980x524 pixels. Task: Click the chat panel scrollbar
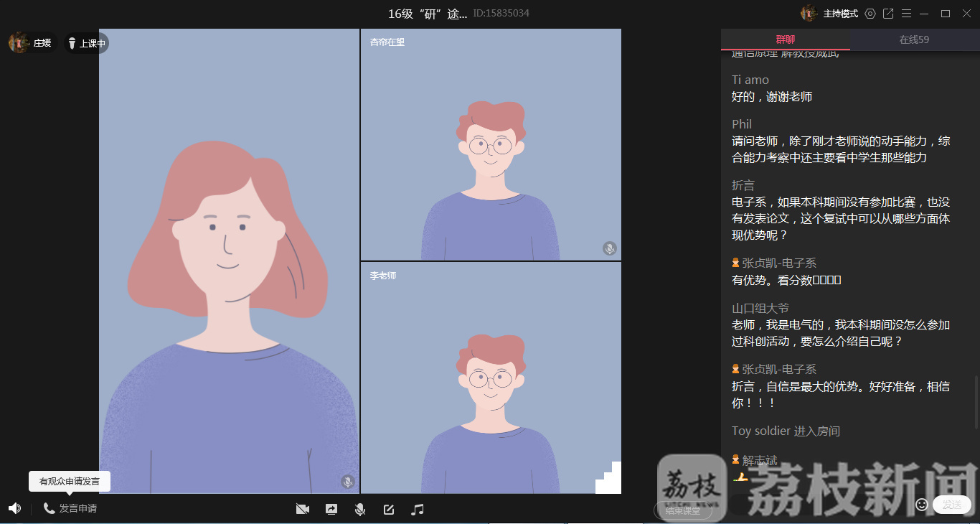[976, 402]
